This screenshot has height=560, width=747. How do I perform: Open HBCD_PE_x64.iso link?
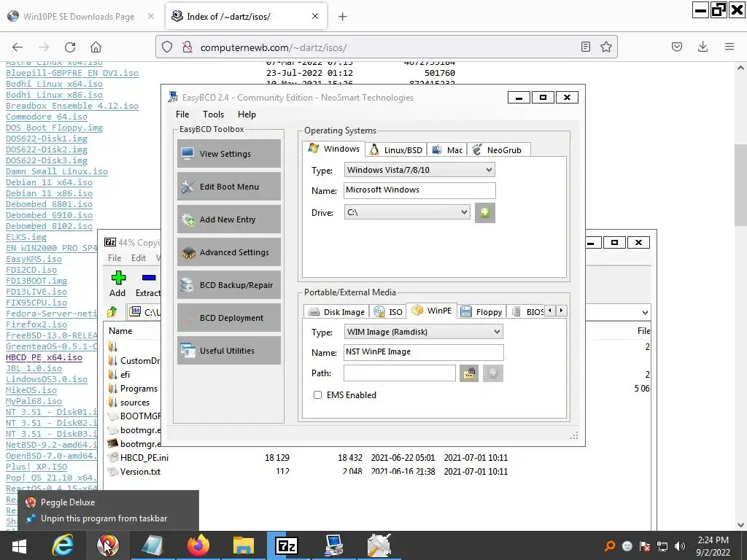(44, 357)
